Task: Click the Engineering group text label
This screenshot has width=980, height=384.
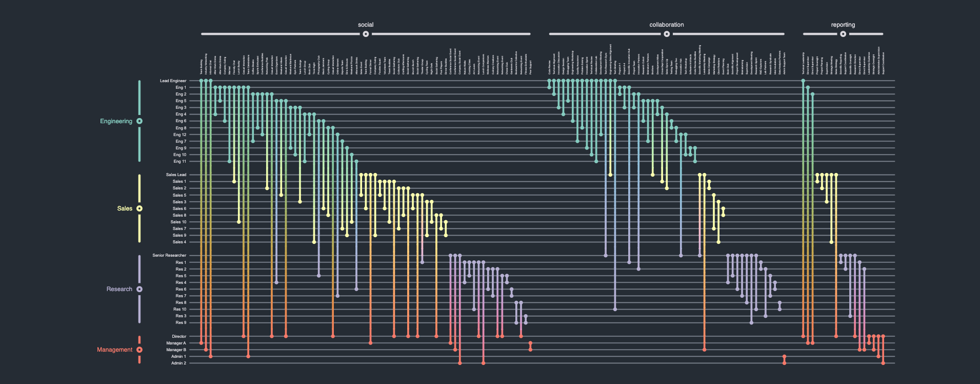Action: click(x=116, y=121)
